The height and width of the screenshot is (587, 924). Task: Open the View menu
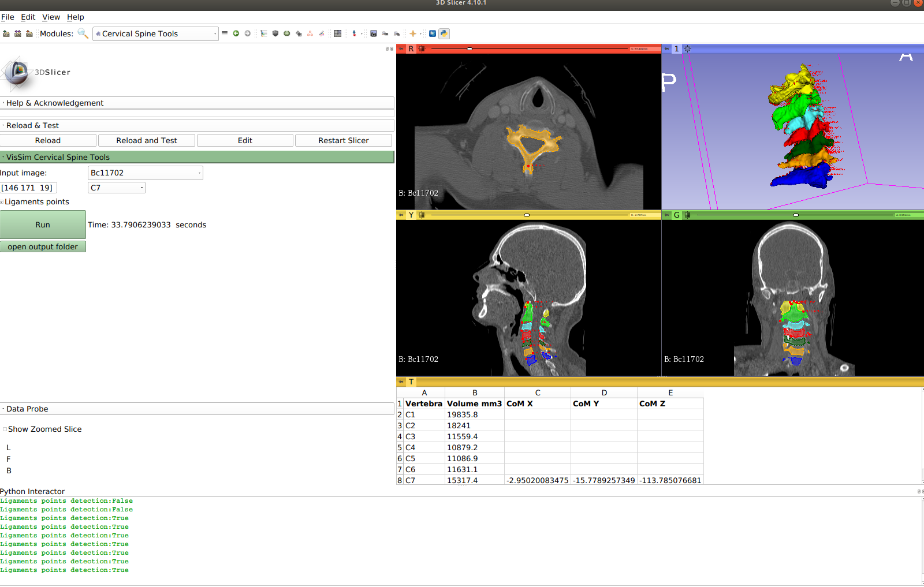tap(51, 17)
